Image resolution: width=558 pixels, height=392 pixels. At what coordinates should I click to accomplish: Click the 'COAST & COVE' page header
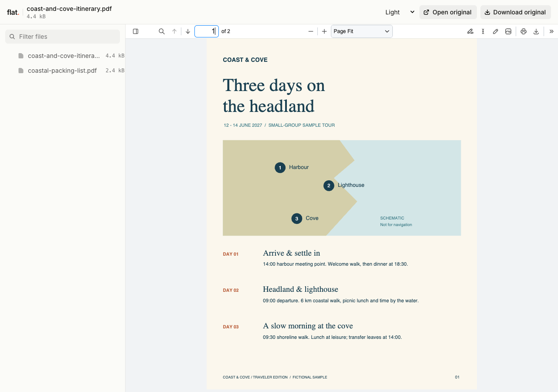[245, 60]
